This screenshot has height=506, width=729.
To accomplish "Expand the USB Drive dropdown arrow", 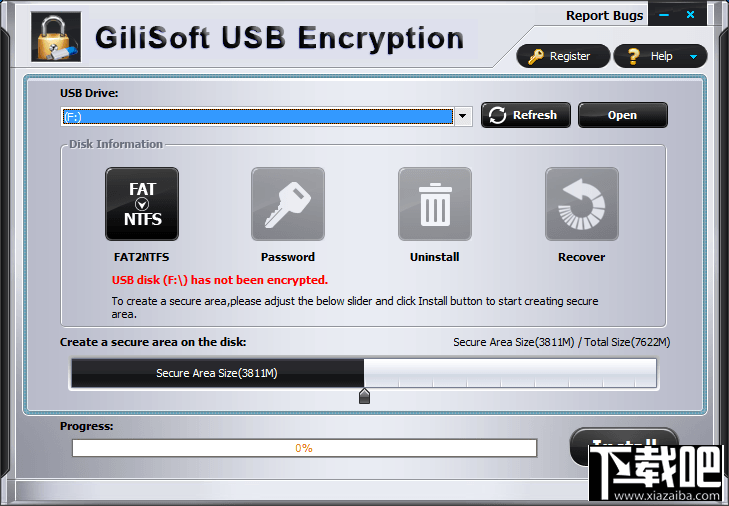I will (463, 116).
